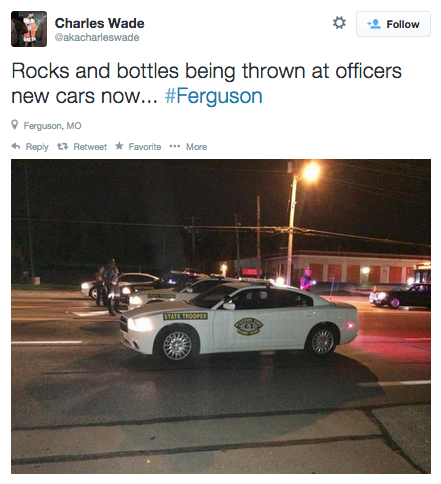
Task: Click the Favorite star icon
Action: [x=119, y=146]
